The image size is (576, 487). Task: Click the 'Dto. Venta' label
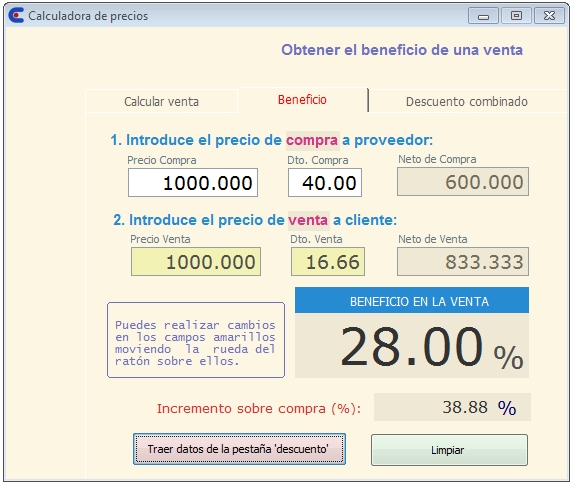[x=316, y=239]
